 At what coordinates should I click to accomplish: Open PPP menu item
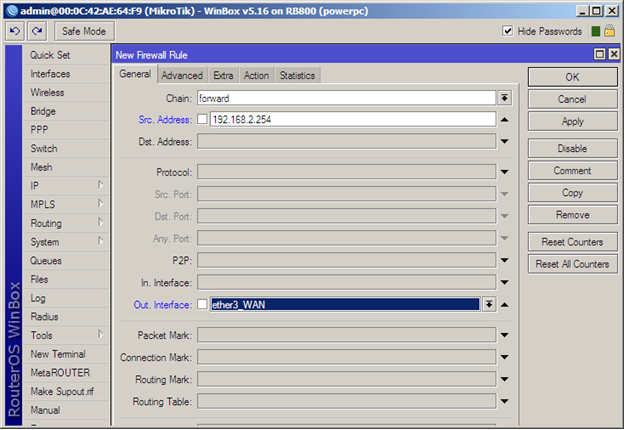[66, 130]
